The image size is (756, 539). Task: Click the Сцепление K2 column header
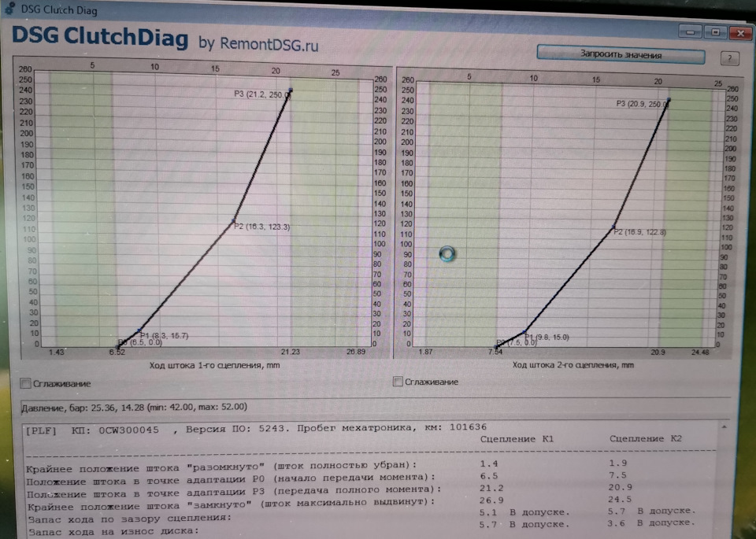point(646,438)
